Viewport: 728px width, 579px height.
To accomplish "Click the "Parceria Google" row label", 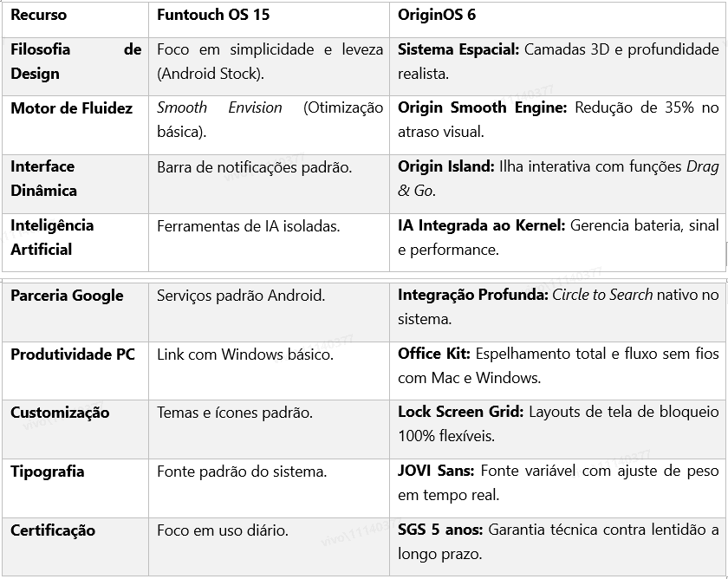I will (x=67, y=296).
